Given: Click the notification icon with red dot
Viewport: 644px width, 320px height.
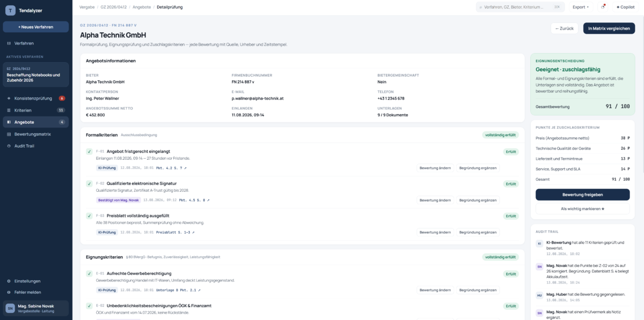Looking at the screenshot, I should [603, 7].
